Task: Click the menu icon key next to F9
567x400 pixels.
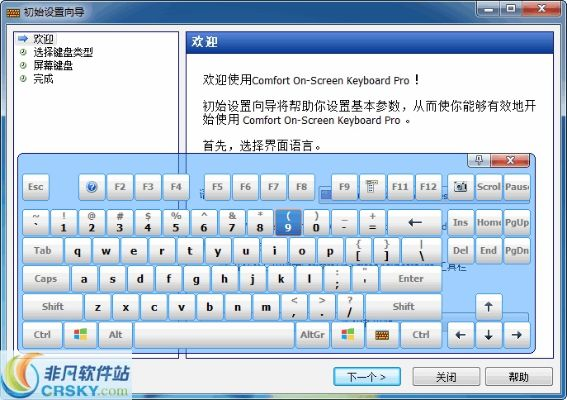Action: (372, 187)
